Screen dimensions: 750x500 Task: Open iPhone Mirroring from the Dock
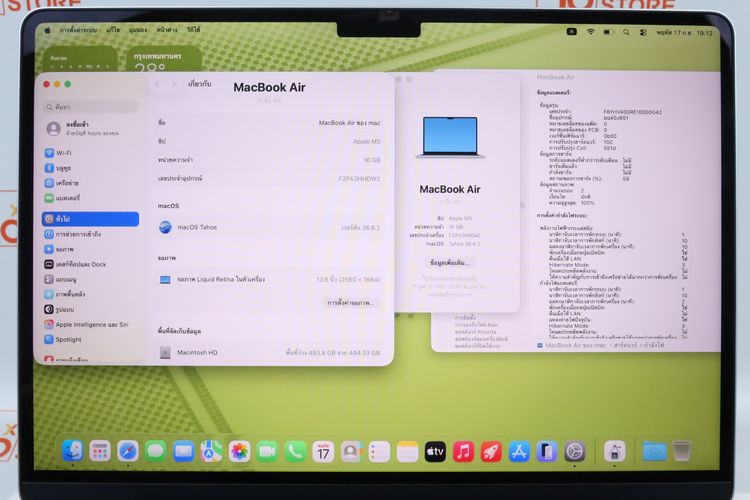[x=547, y=451]
